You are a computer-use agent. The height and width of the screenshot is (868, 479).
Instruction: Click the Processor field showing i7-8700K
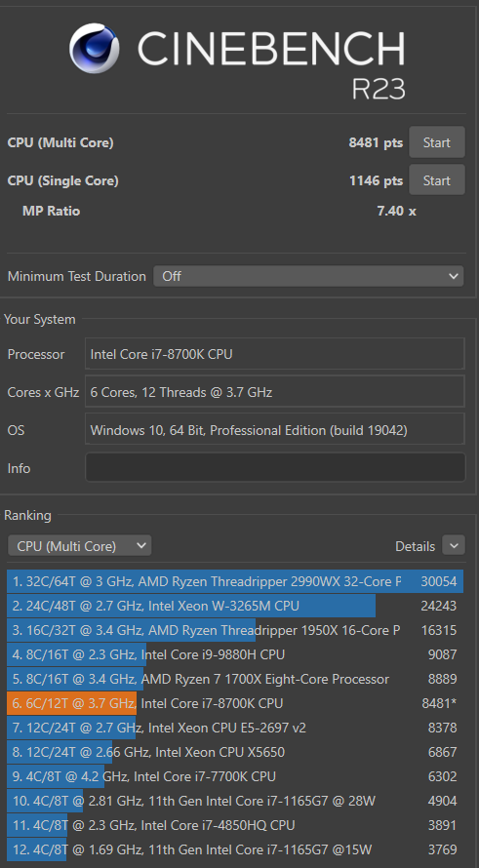pyautogui.click(x=275, y=354)
